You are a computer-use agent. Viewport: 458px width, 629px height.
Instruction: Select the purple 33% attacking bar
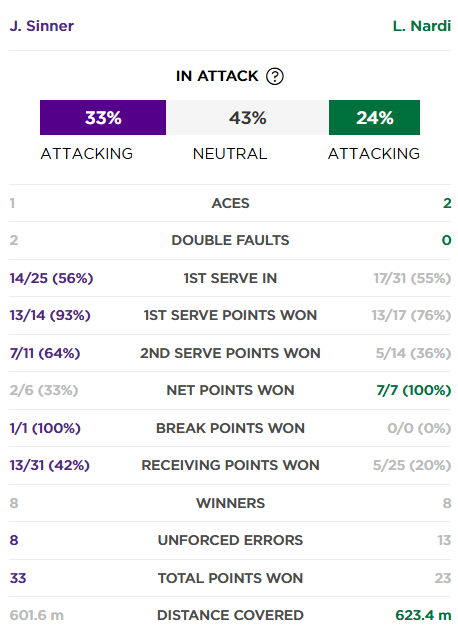click(103, 118)
